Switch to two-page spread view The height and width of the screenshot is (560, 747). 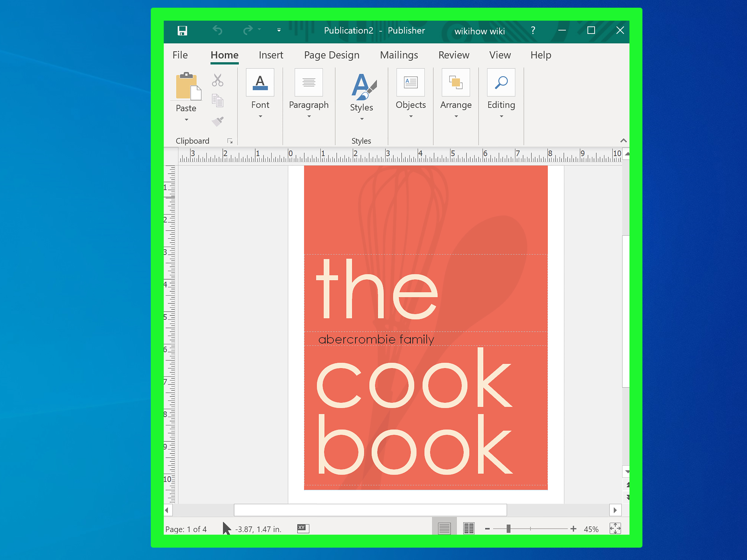469,528
